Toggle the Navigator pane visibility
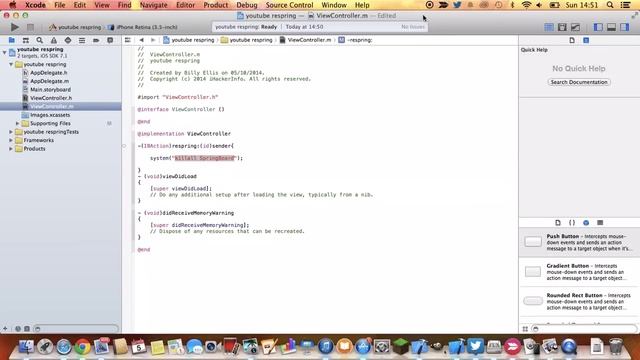The width and height of the screenshot is (640, 360). pos(598,27)
